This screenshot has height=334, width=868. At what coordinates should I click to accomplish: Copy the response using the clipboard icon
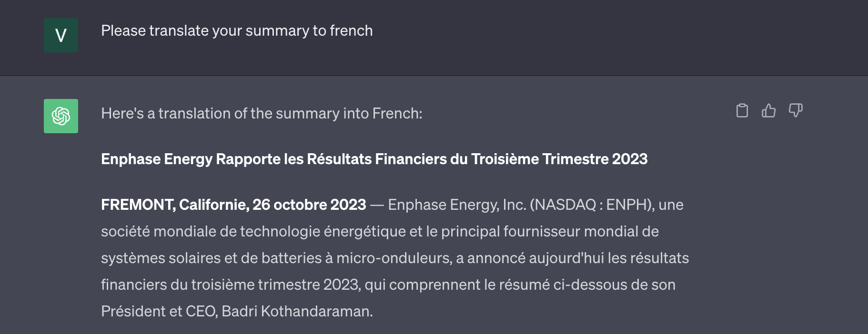point(742,110)
